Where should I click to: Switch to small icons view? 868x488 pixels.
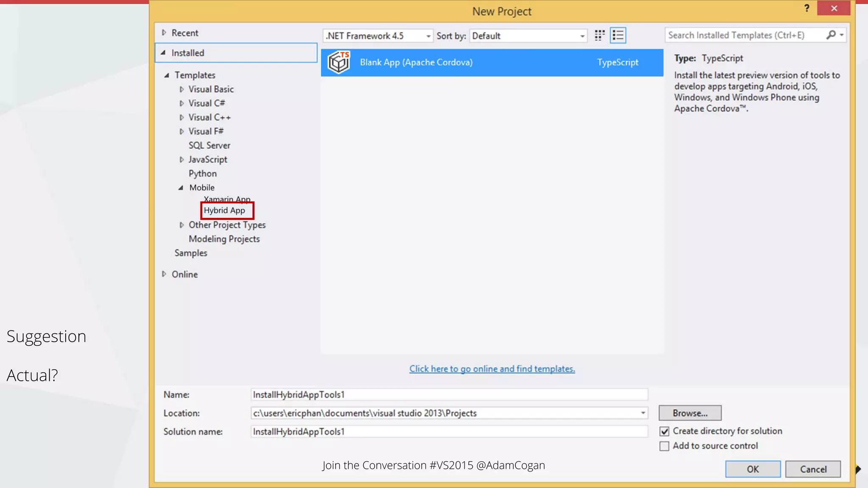click(x=599, y=36)
